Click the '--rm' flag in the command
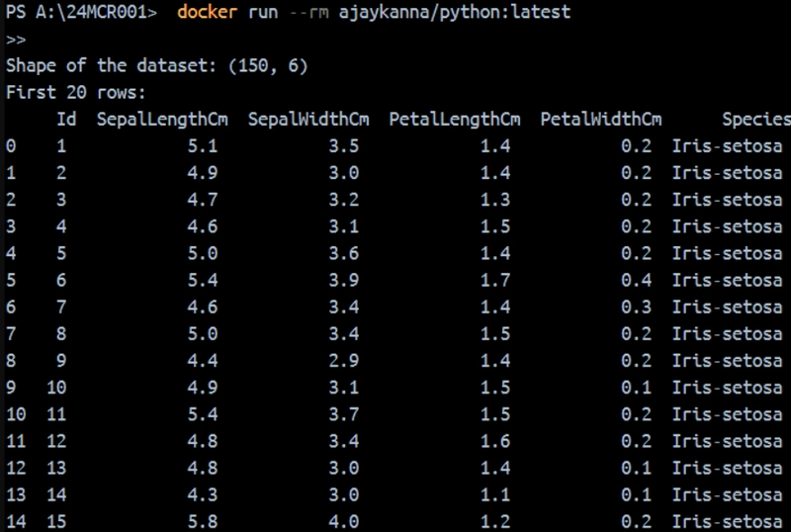 (308, 13)
